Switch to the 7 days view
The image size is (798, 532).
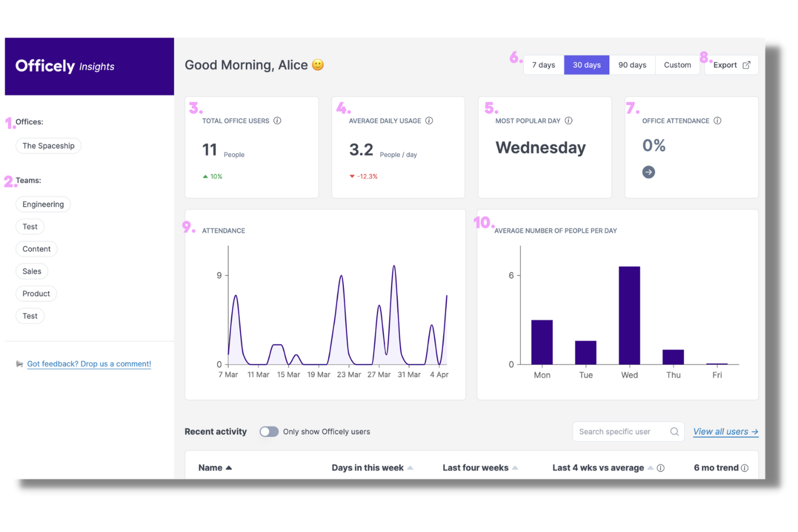tap(543, 65)
